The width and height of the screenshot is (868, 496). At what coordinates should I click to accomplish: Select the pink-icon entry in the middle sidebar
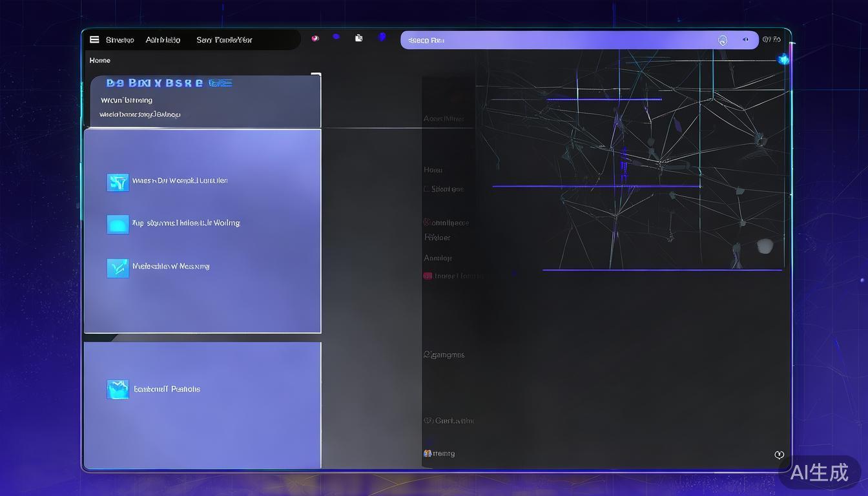pyautogui.click(x=452, y=276)
